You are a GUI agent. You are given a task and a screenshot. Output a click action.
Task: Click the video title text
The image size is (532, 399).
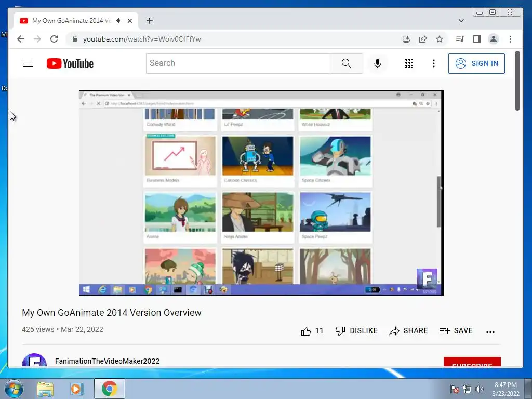112,312
